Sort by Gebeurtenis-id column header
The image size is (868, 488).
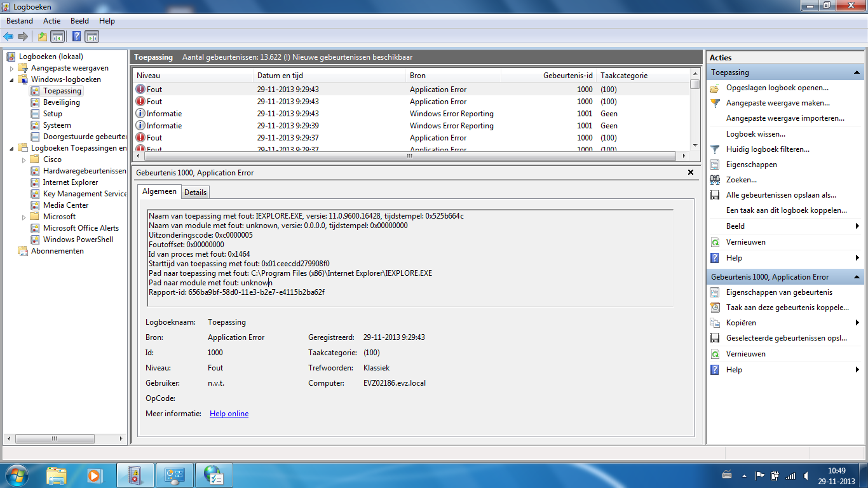point(548,75)
